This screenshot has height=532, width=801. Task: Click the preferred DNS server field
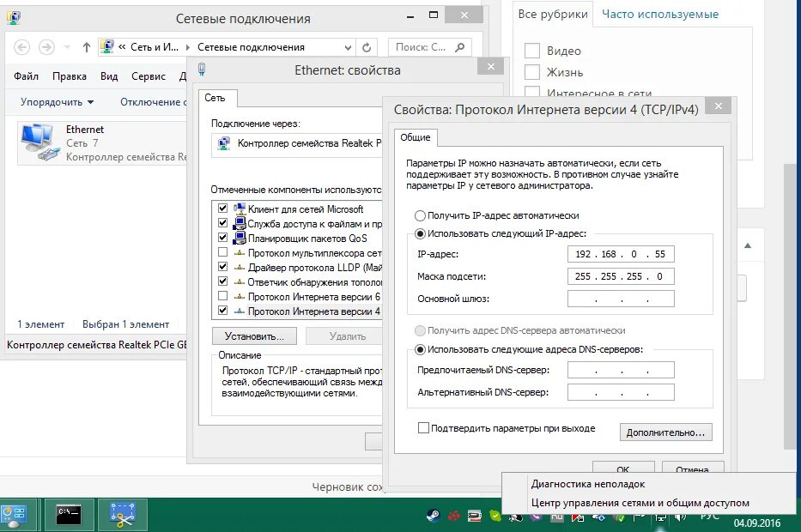pos(621,370)
